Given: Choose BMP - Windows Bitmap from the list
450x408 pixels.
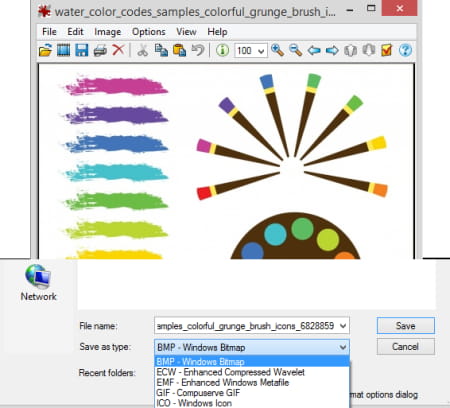Looking at the screenshot, I should point(252,361).
